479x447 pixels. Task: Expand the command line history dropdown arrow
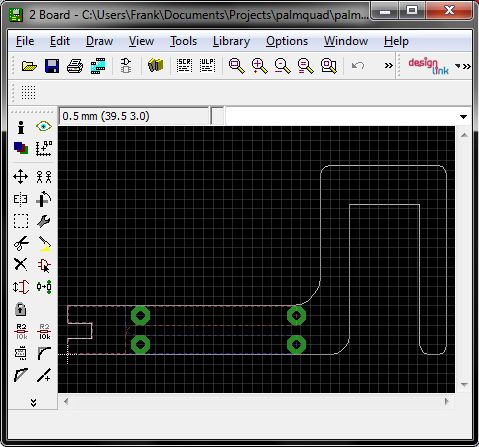pyautogui.click(x=463, y=117)
